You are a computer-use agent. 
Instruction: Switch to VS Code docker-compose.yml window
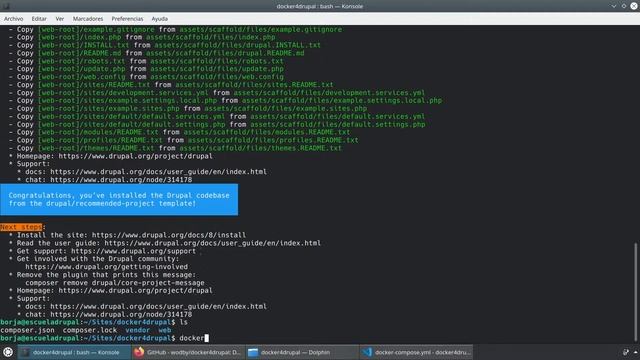pos(416,352)
